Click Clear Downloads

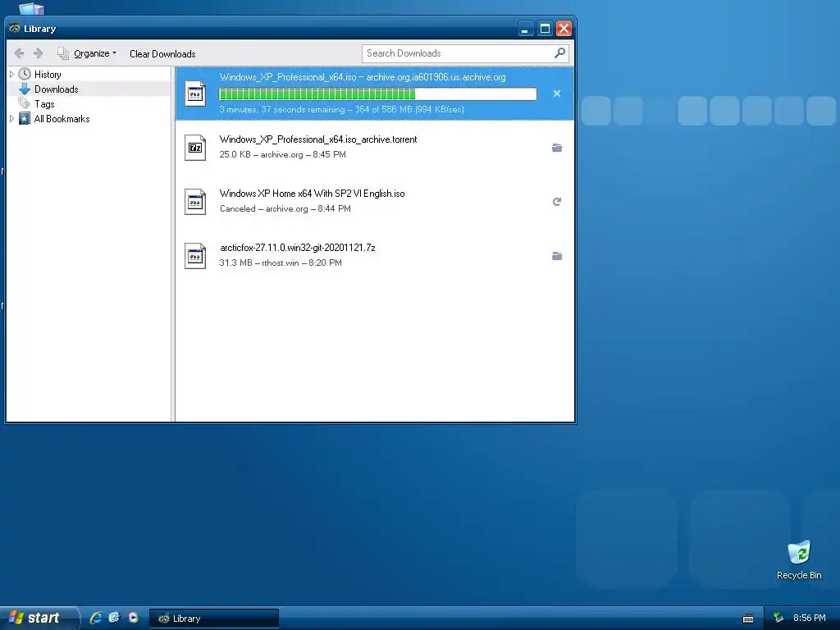coord(162,53)
